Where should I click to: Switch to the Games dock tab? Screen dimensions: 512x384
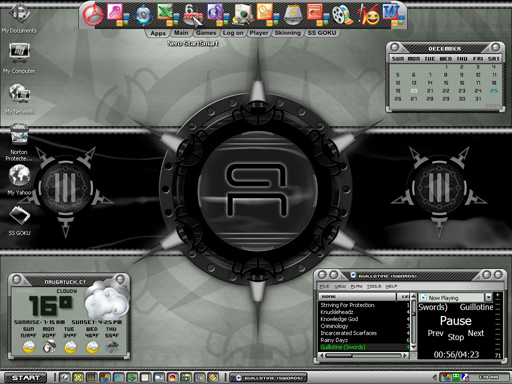click(206, 33)
